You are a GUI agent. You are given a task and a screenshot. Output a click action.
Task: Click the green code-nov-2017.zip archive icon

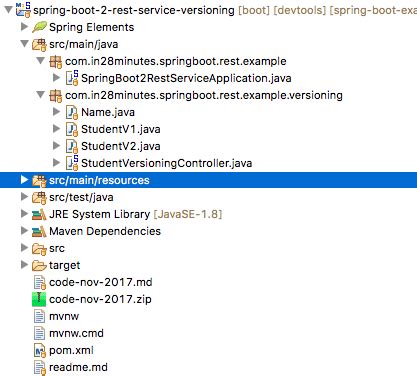point(39,299)
